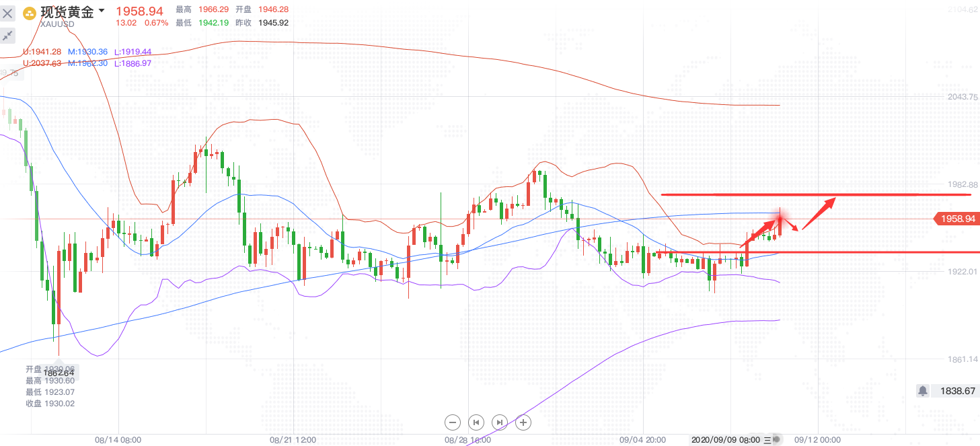Zoom out the chart with minus button
Viewport: 980px width, 446px height.
point(453,422)
